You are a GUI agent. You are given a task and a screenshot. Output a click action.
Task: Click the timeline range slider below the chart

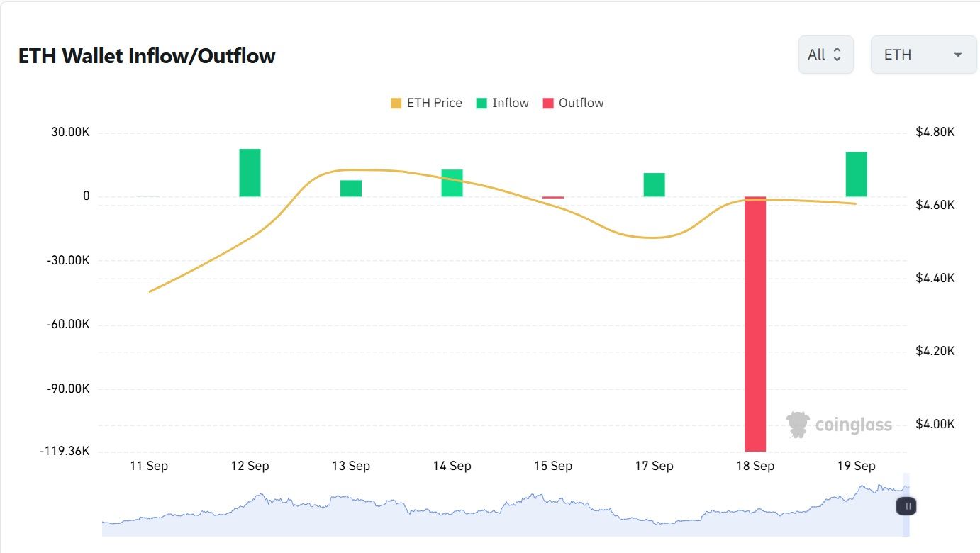coord(496,506)
